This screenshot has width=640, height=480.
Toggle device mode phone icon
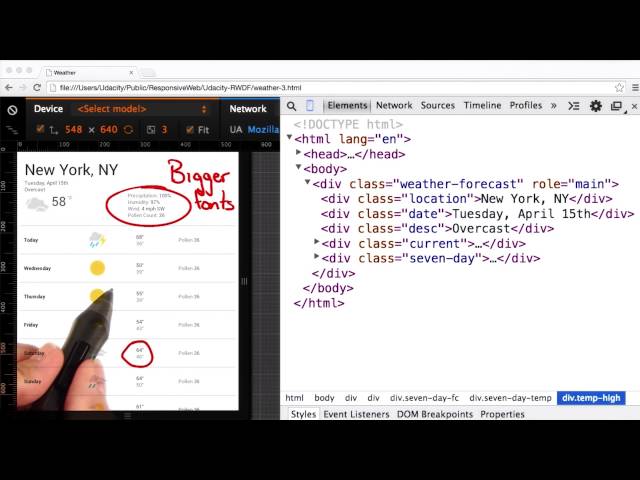point(310,106)
